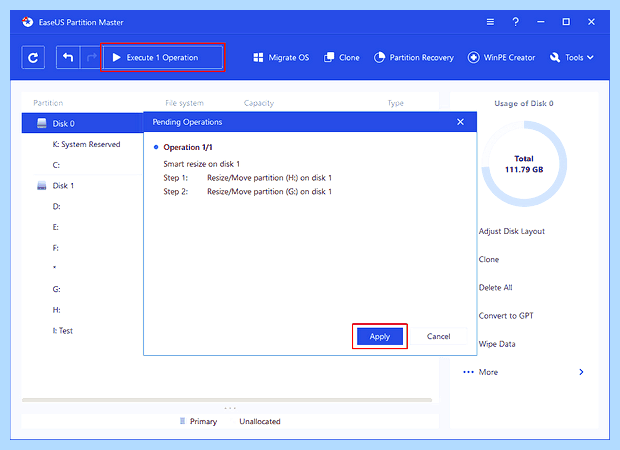This screenshot has width=620, height=450.
Task: Expand the Tools dropdown
Action: coord(571,58)
